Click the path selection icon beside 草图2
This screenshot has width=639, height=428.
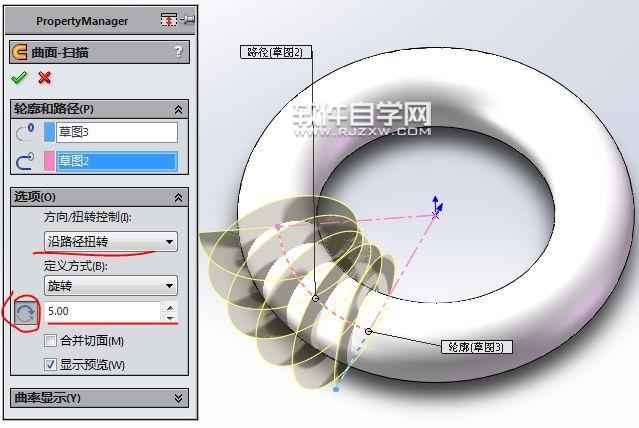click(25, 161)
